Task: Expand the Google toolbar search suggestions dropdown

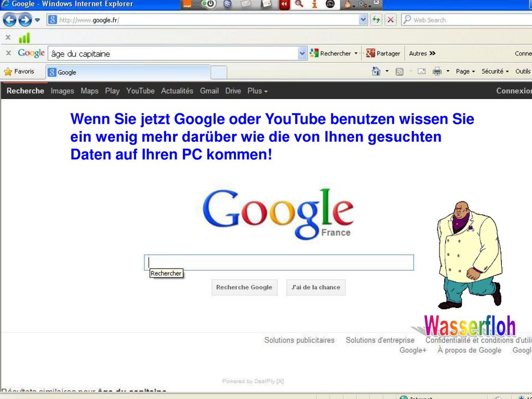Action: tap(302, 54)
